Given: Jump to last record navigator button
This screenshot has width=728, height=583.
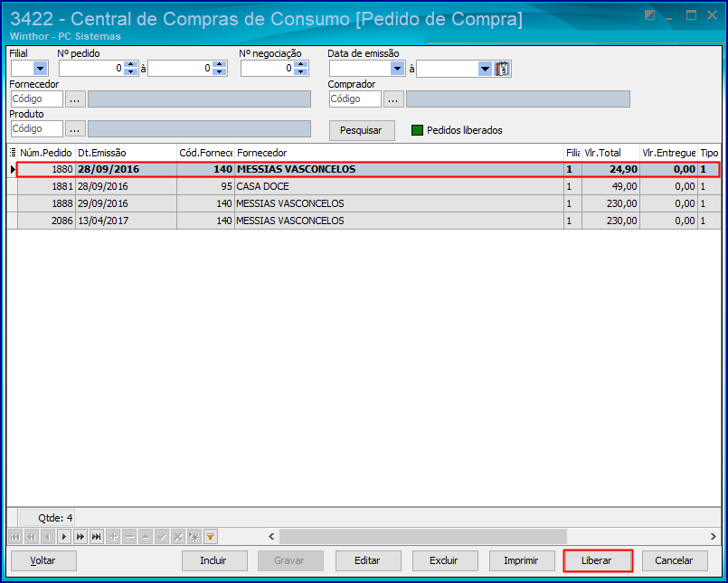Looking at the screenshot, I should 97,537.
